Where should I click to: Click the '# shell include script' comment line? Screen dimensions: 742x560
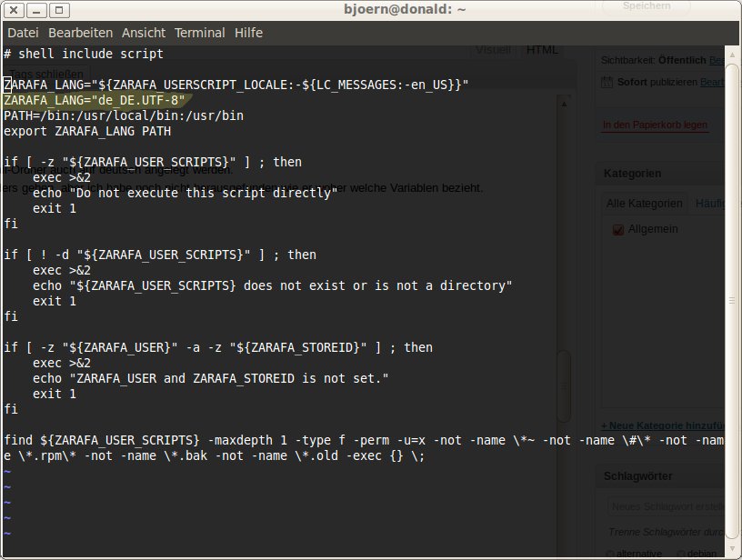pos(84,54)
